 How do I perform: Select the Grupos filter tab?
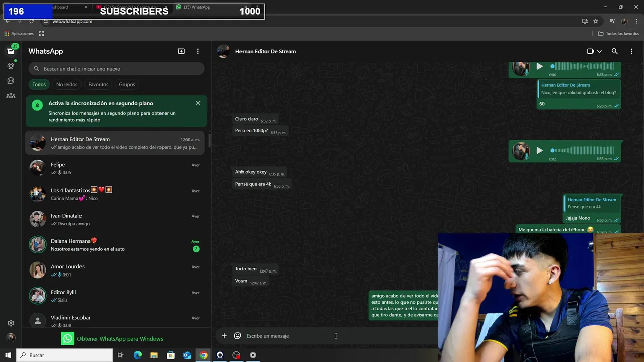pos(127,84)
